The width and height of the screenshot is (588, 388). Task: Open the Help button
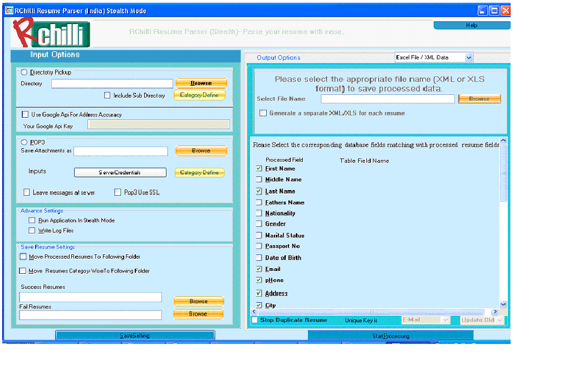(x=471, y=26)
